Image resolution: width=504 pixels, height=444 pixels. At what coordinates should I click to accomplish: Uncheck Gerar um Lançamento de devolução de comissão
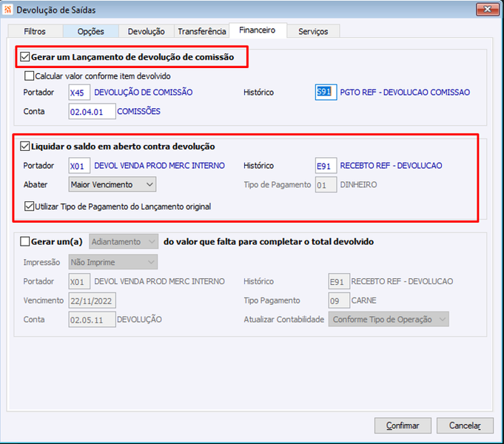tap(25, 57)
